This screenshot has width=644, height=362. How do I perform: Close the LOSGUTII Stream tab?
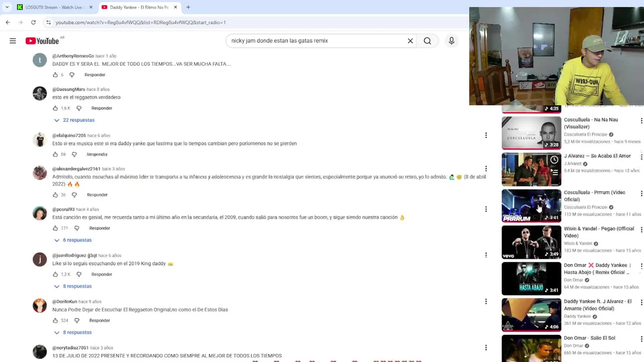click(91, 7)
